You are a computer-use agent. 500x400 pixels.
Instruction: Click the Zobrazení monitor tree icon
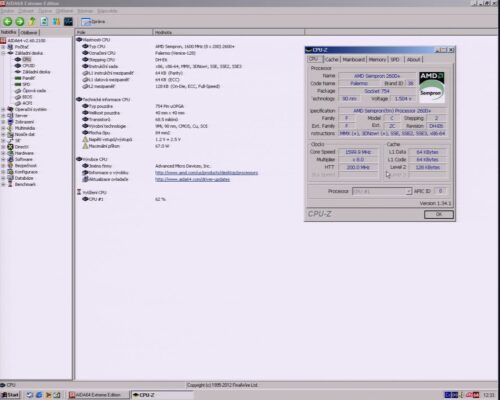tap(10, 122)
